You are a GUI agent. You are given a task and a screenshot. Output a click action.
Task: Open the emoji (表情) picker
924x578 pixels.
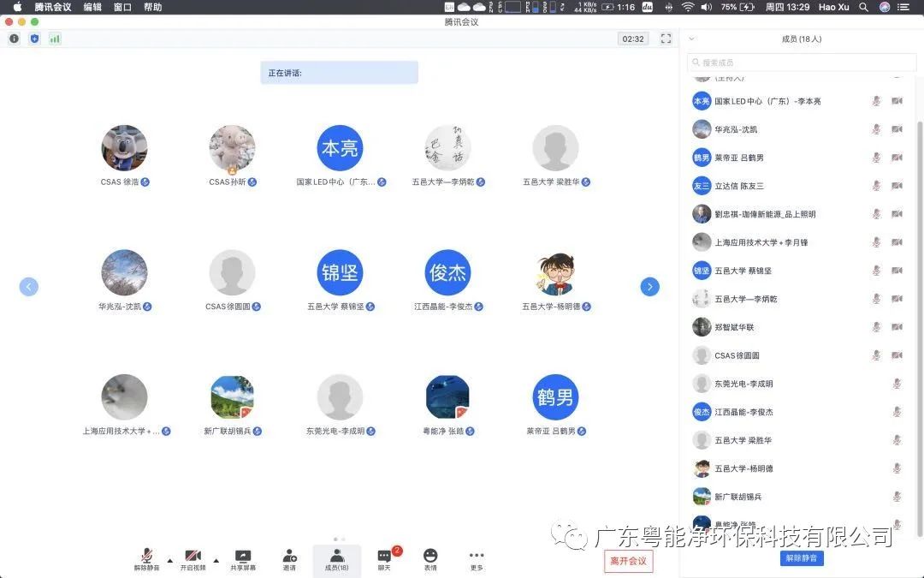(x=430, y=560)
